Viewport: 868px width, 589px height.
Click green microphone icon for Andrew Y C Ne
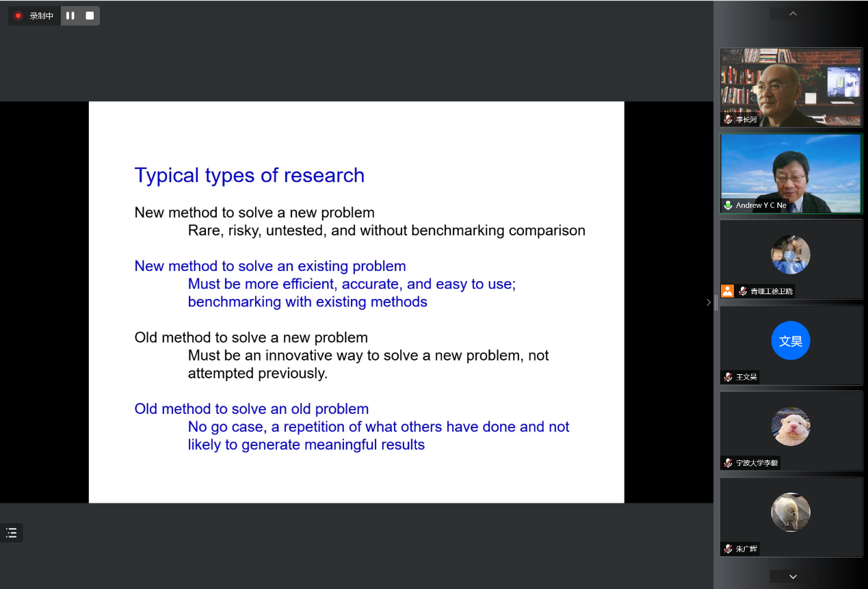coord(728,205)
